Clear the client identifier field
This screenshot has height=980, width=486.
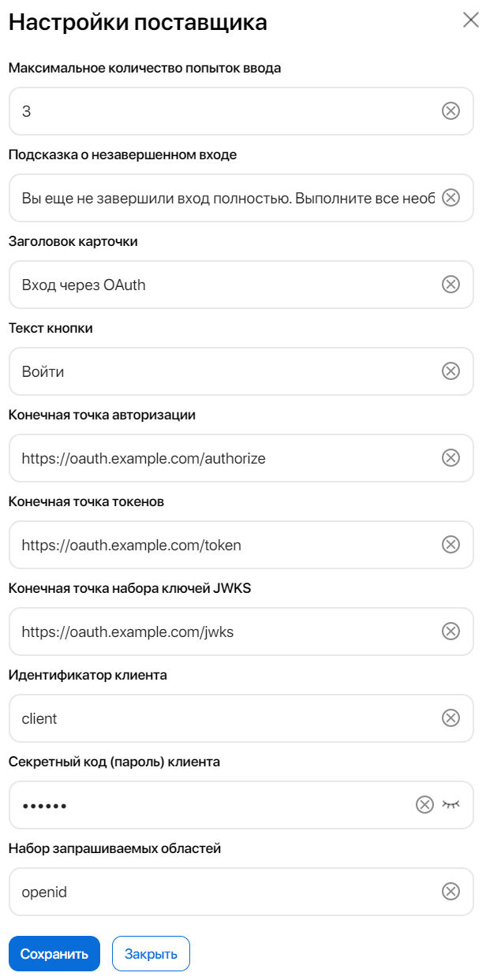451,718
